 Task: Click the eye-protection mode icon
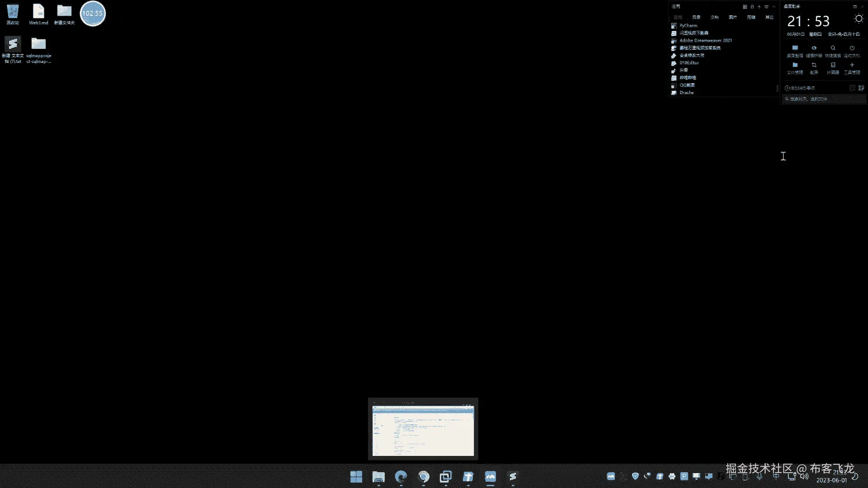tap(814, 48)
